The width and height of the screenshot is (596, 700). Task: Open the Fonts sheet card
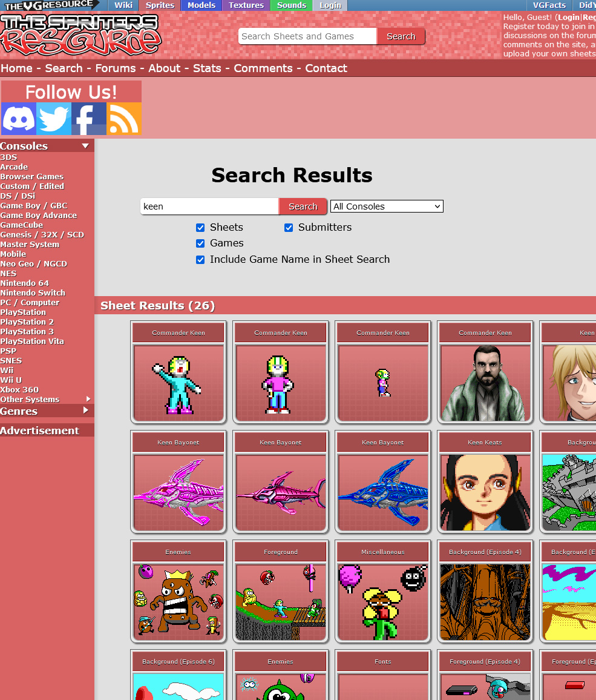pos(383,675)
